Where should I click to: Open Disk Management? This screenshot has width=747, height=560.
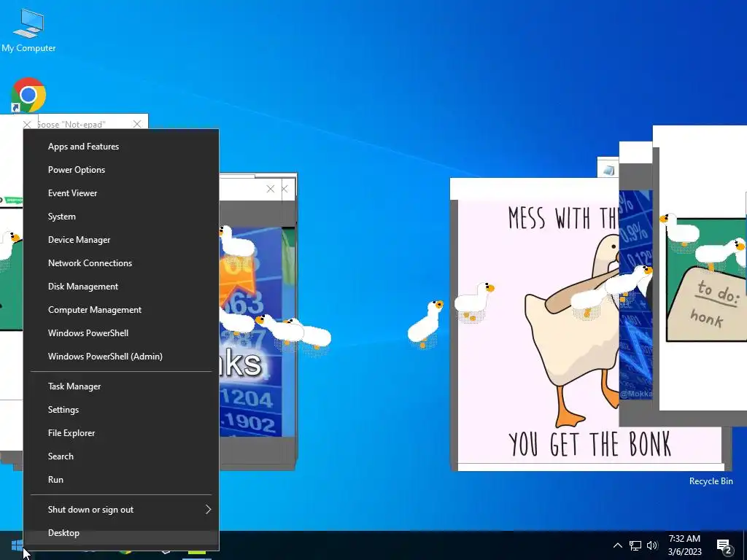coord(122,286)
